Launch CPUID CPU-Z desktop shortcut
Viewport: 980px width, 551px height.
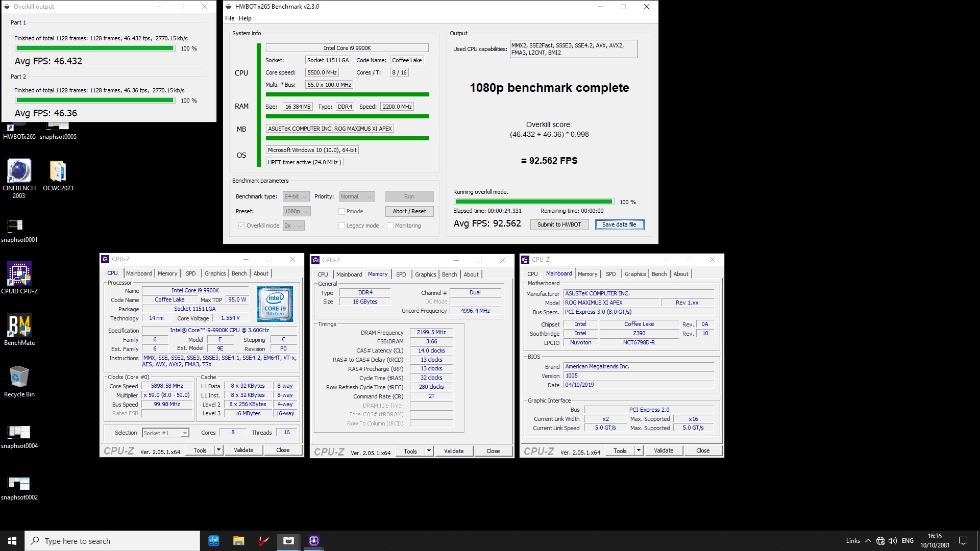point(19,278)
